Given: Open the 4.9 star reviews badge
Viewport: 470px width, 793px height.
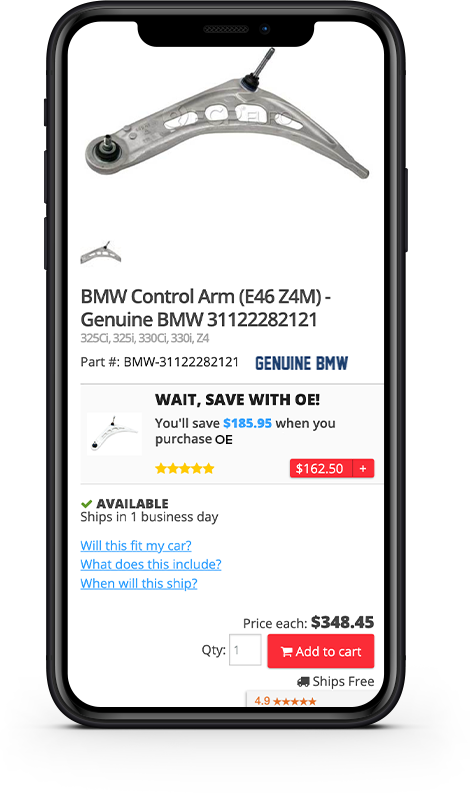Looking at the screenshot, I should click(x=285, y=701).
